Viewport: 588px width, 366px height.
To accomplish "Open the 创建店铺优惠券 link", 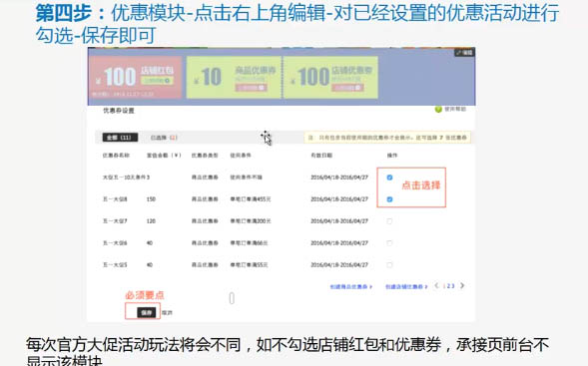I will pos(406,286).
